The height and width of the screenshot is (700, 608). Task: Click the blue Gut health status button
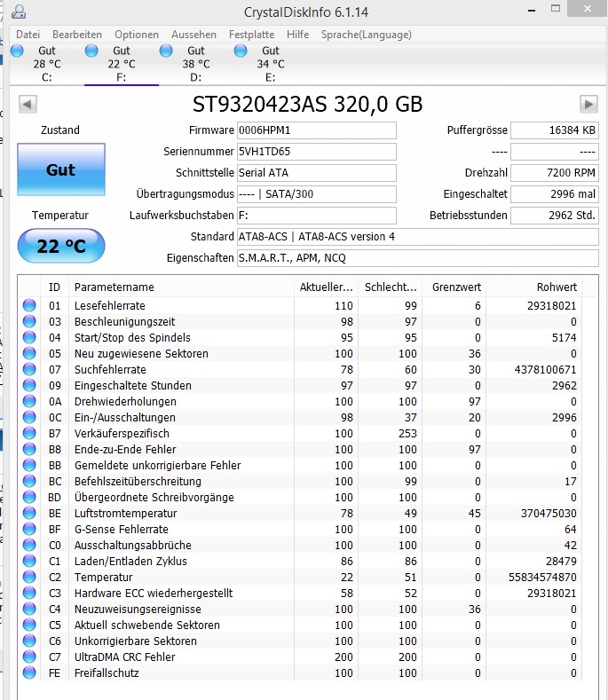click(x=61, y=169)
